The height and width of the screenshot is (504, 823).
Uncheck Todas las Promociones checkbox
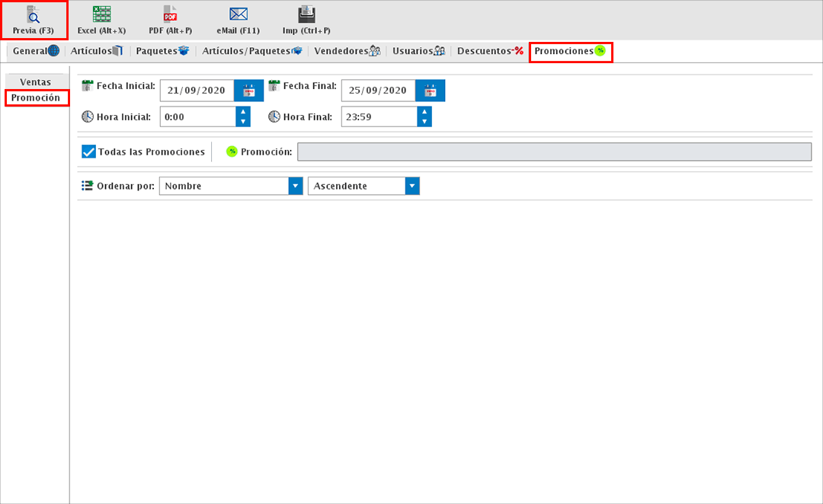pos(89,152)
